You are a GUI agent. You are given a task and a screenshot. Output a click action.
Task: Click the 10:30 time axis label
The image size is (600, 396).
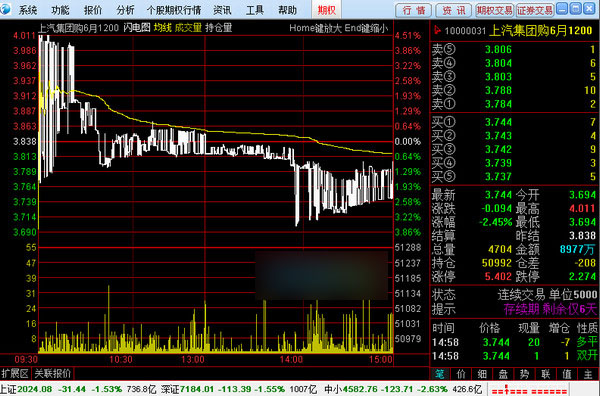[121, 360]
